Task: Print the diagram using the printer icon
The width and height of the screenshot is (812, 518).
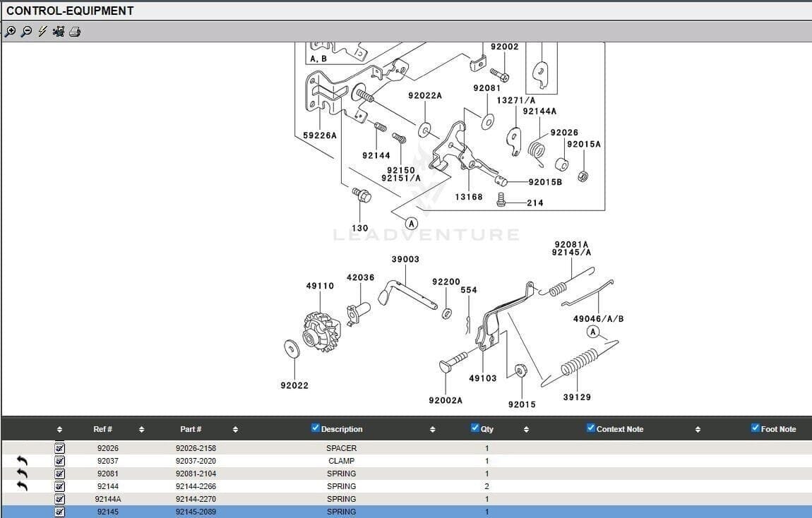Action: [x=75, y=32]
